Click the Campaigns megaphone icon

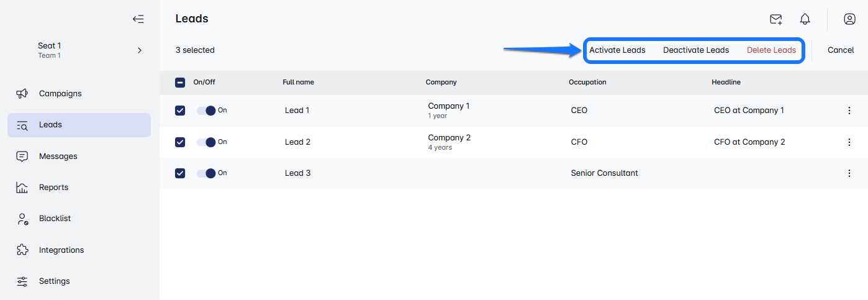(x=22, y=94)
